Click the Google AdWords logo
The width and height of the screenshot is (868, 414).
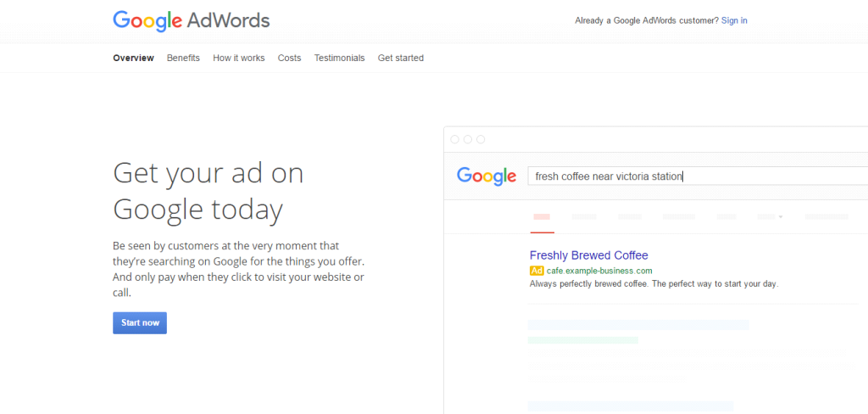point(191,20)
